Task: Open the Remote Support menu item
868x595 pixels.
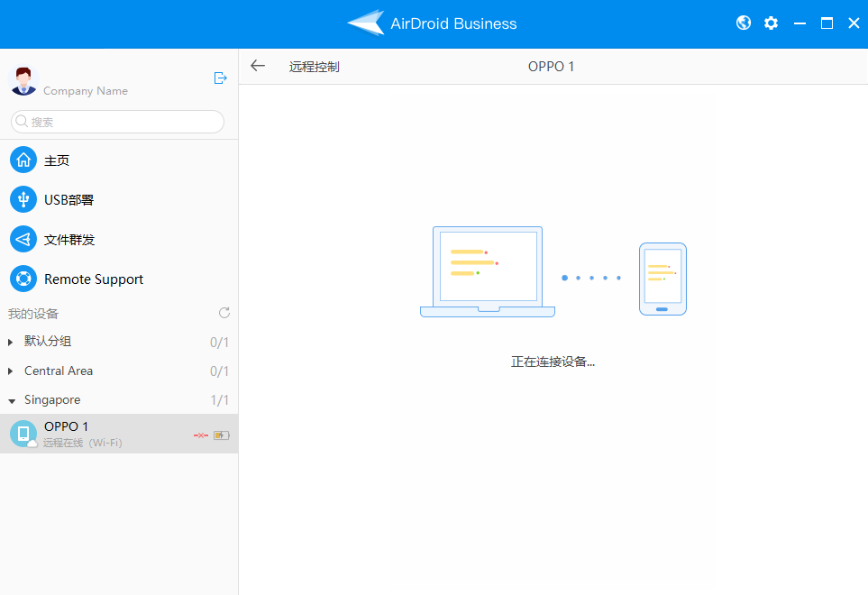Action: (119, 279)
